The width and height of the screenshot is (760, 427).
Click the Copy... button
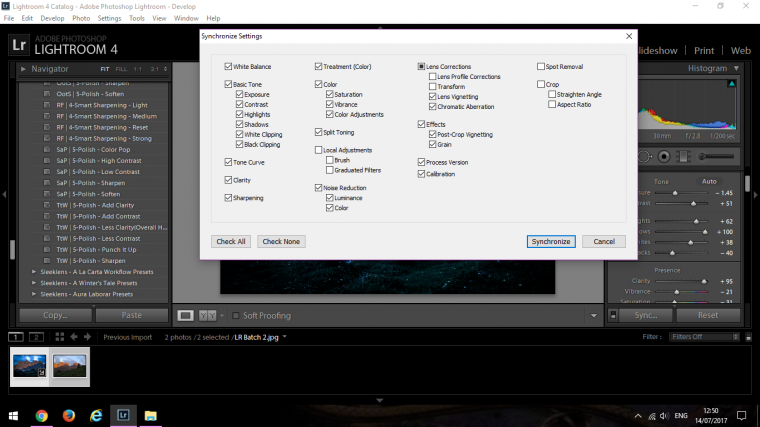(55, 315)
